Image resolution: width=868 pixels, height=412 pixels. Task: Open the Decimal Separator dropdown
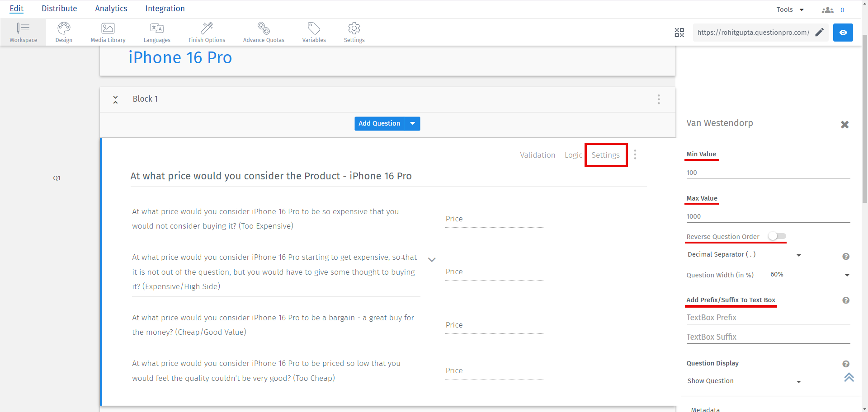tap(798, 255)
